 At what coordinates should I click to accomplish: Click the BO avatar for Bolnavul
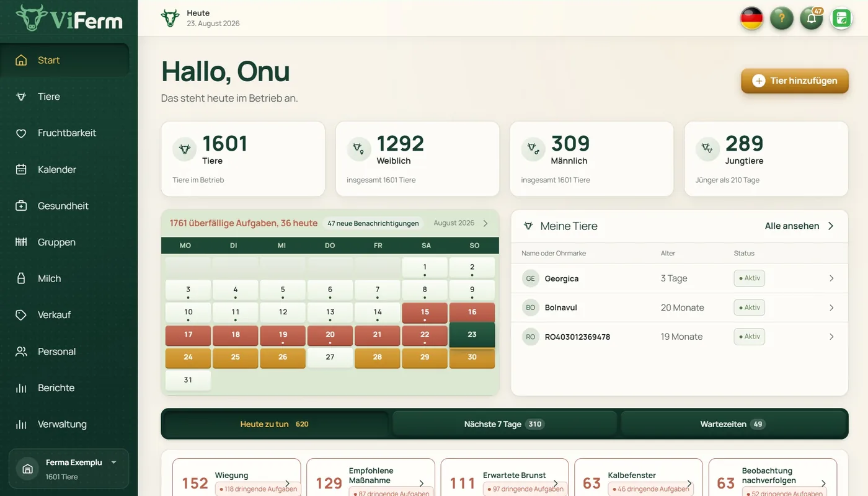[x=531, y=308]
